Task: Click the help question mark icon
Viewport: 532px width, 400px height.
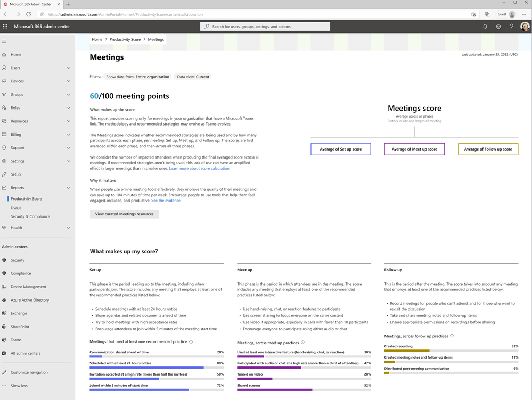Action: [511, 27]
